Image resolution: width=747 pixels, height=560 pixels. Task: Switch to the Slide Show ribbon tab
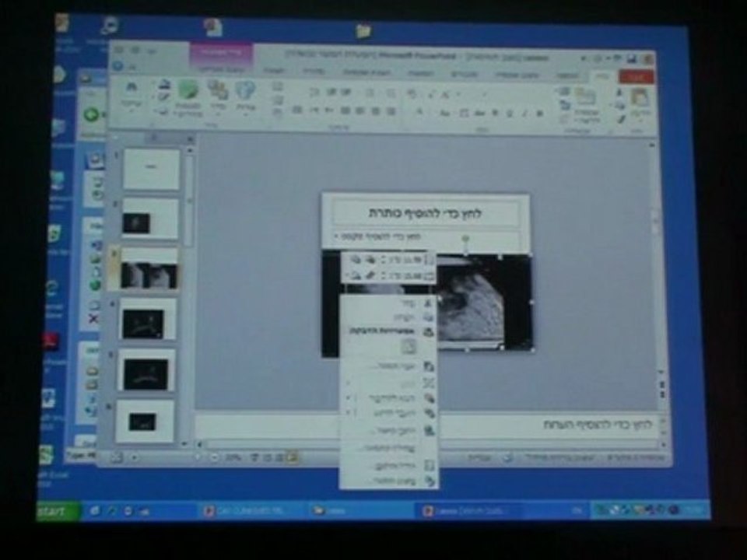pos(366,72)
